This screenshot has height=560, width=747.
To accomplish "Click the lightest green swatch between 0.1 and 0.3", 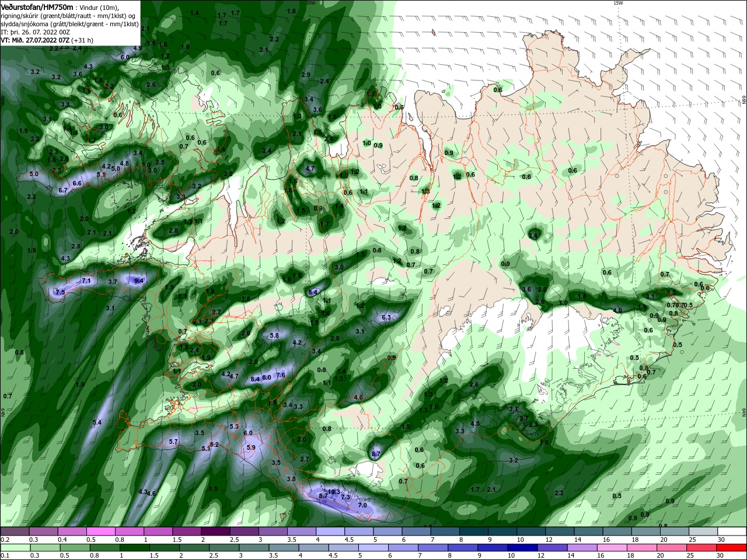I will tap(15, 548).
